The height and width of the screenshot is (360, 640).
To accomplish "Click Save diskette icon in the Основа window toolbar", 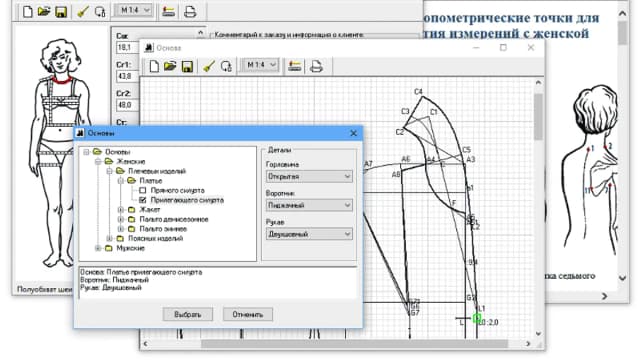I will (x=187, y=66).
